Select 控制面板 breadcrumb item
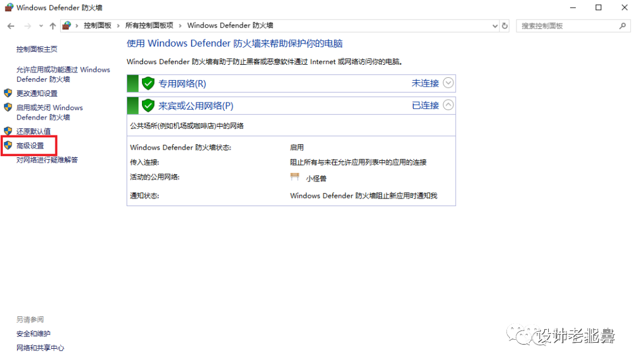 [x=97, y=25]
